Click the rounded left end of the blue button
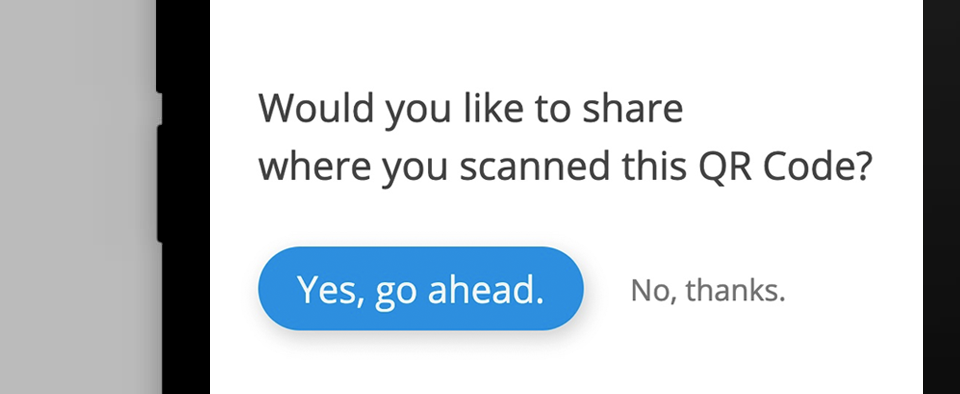960x394 pixels. click(277, 289)
